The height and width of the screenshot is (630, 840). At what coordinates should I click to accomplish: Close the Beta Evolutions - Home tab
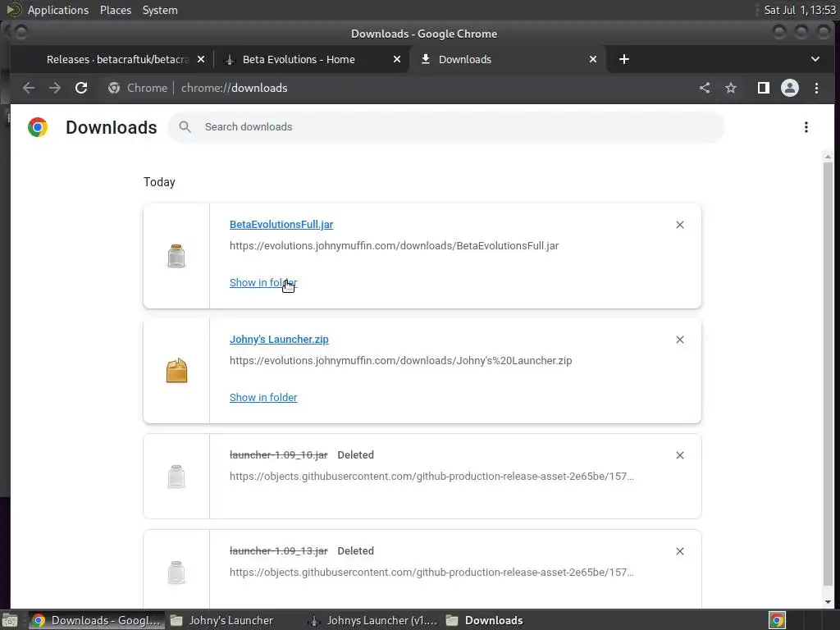(x=397, y=59)
